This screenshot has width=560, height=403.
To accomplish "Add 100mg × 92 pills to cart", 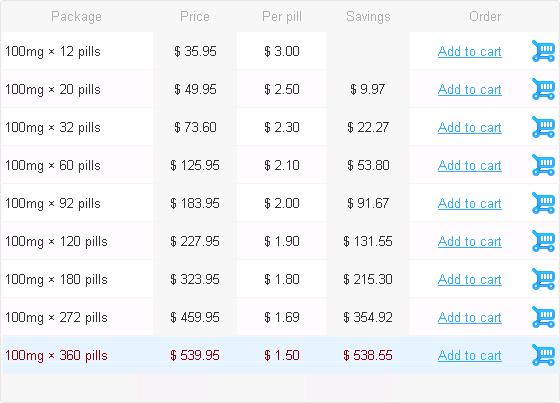I will [470, 203].
